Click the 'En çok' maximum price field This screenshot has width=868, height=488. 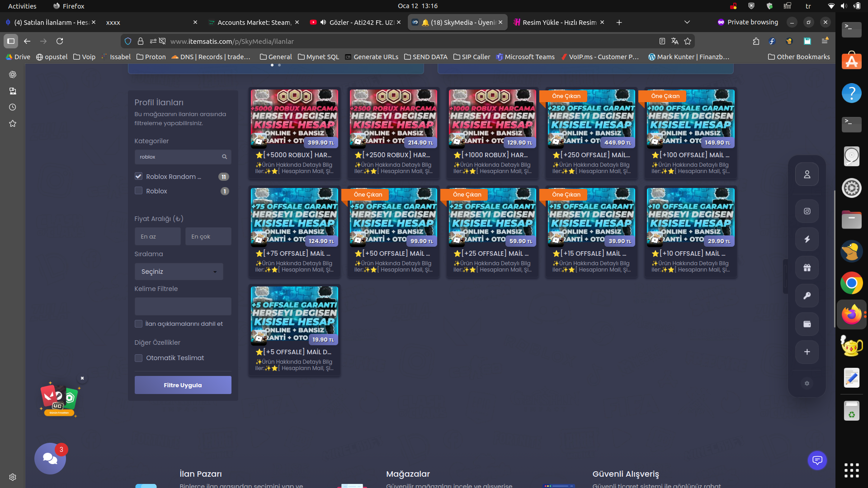click(x=208, y=236)
